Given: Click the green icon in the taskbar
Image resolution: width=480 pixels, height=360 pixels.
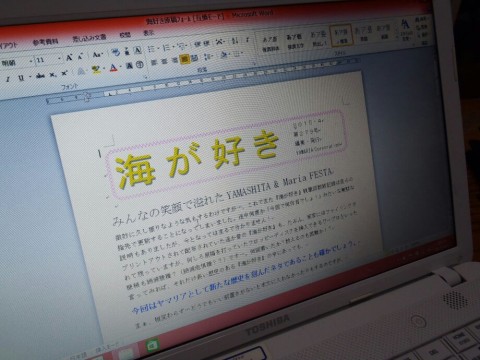Looking at the screenshot, I should point(152,344).
